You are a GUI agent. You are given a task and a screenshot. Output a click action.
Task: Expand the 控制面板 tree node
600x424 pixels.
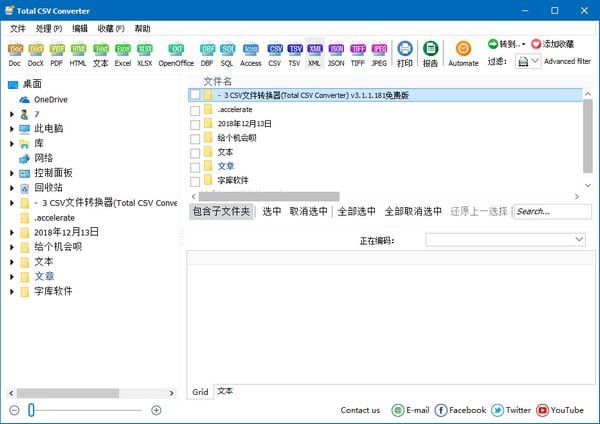click(12, 173)
